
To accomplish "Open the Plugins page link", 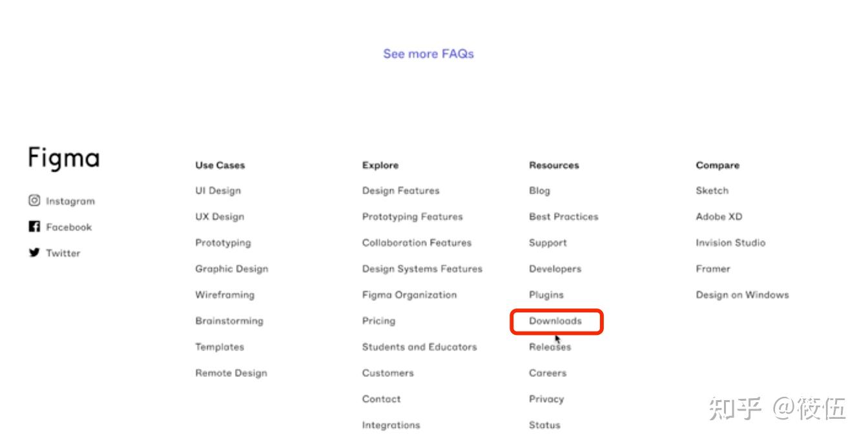I will (546, 295).
